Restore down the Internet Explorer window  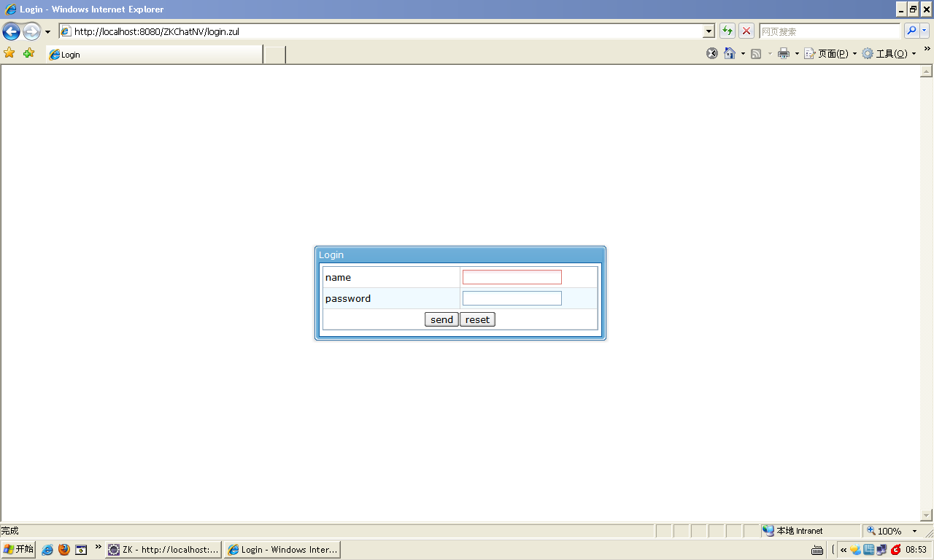coord(914,9)
